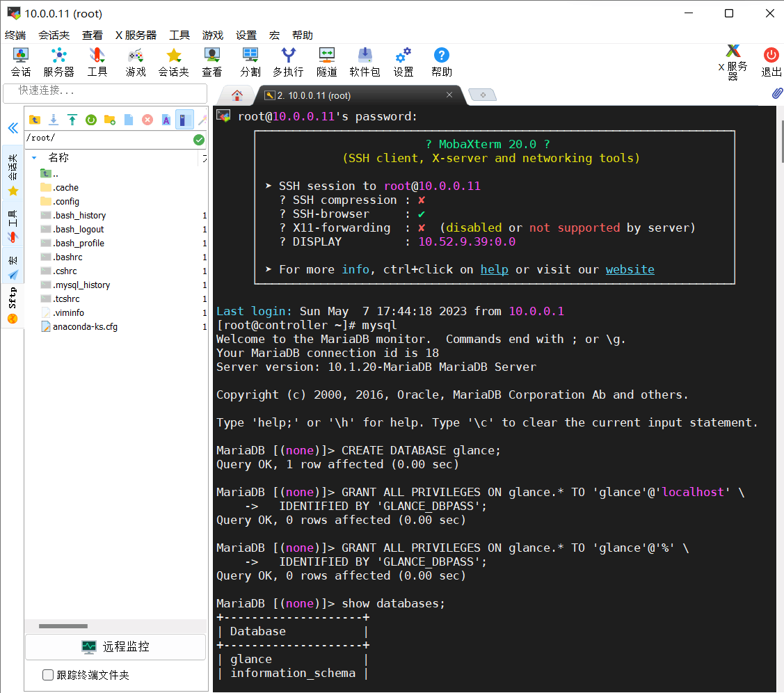The width and height of the screenshot is (784, 693).
Task: Open the 设置 menu in the menu bar
Action: pos(246,35)
